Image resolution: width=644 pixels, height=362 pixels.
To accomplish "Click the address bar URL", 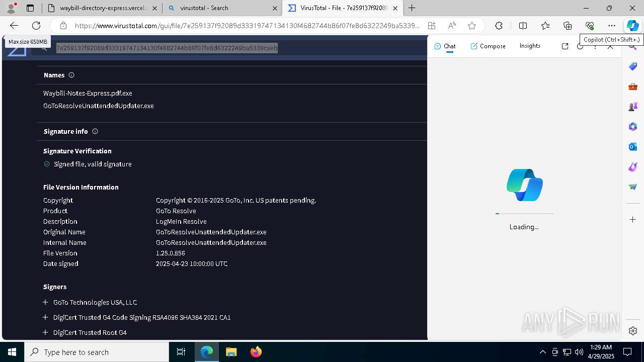I will click(247, 26).
